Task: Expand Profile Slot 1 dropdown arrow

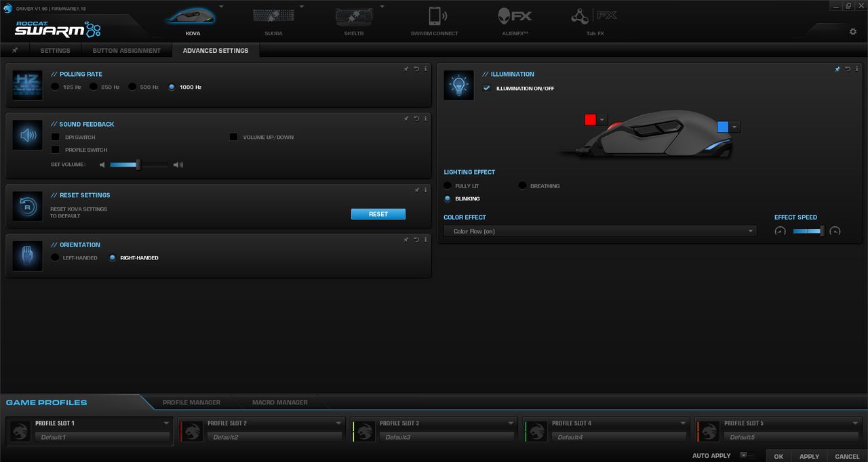Action: point(166,423)
